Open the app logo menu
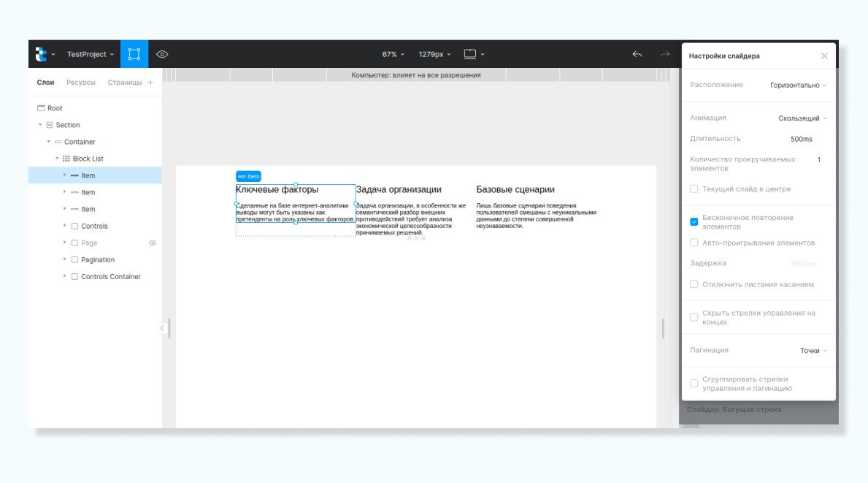Viewport: 868px width, 483px height. (x=45, y=54)
